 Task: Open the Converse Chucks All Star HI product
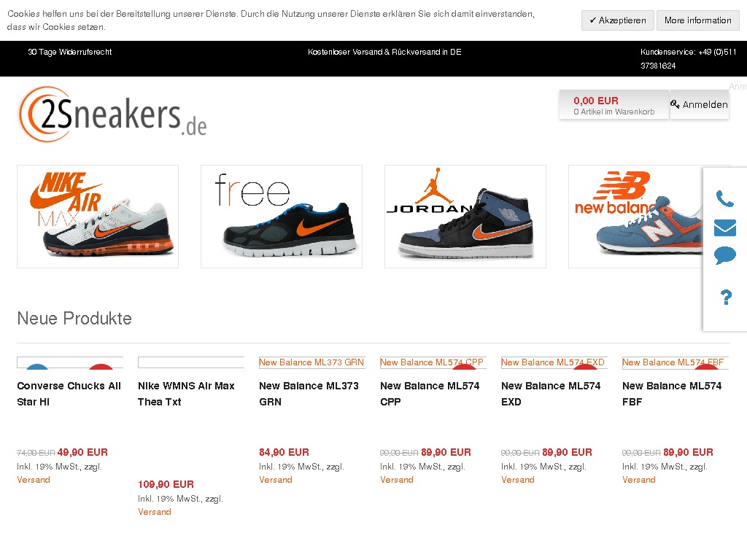(x=69, y=394)
